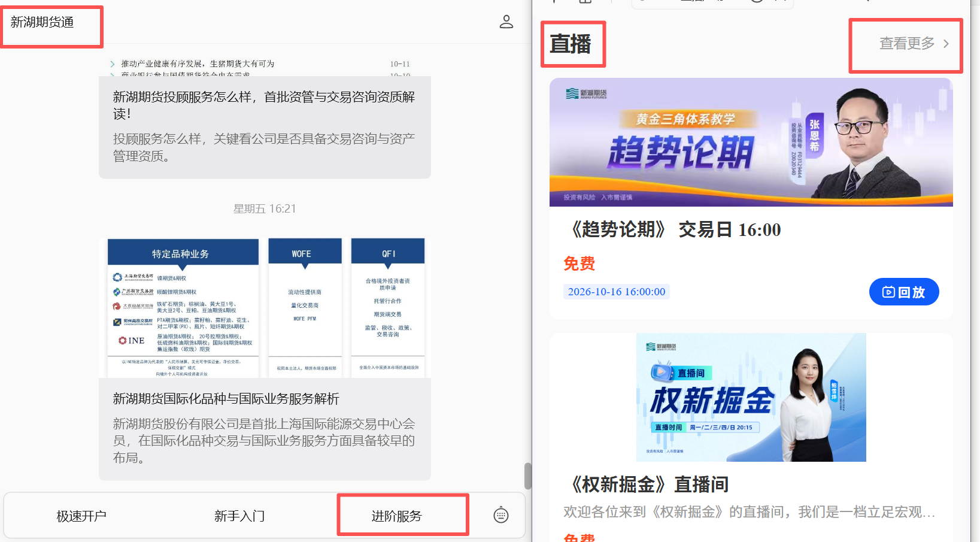Select the 《趋势论期》 交易日 16:00 title
The height and width of the screenshot is (542, 980).
pos(673,229)
